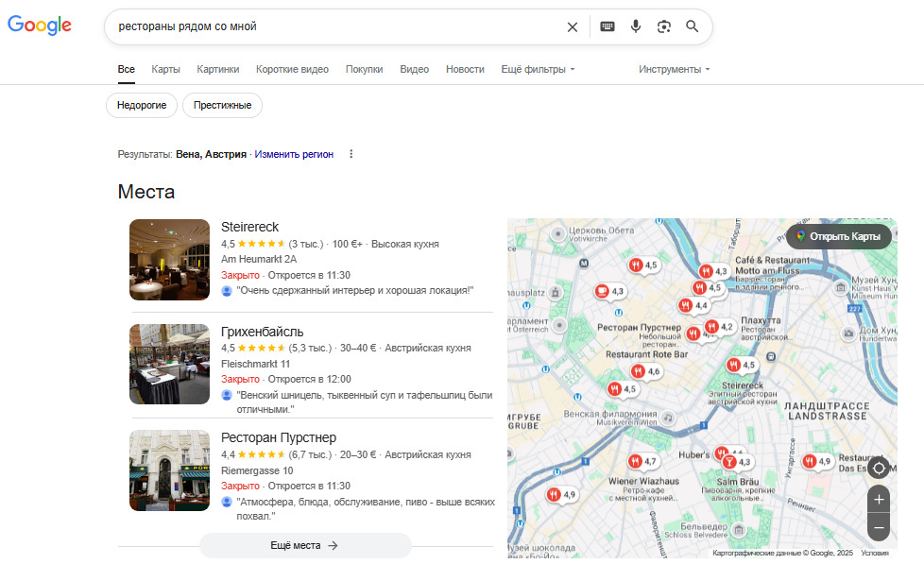
Task: Open the Покупки tab
Action: pyautogui.click(x=364, y=69)
